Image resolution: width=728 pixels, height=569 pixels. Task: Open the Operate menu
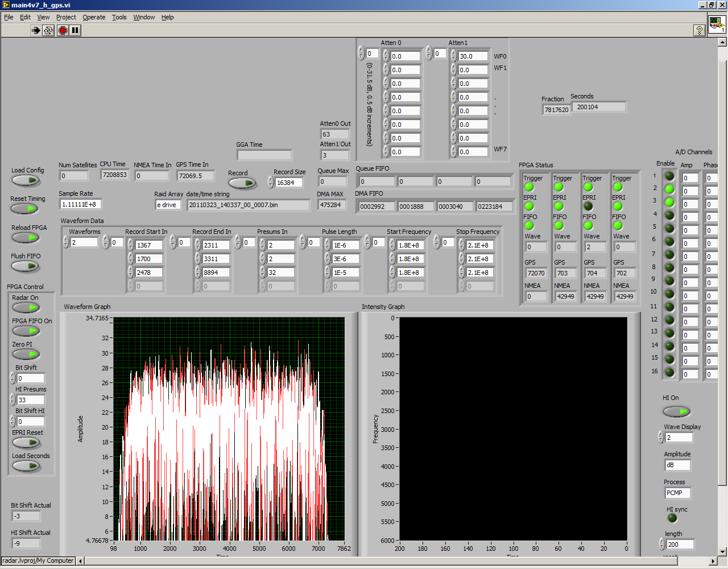(x=94, y=17)
